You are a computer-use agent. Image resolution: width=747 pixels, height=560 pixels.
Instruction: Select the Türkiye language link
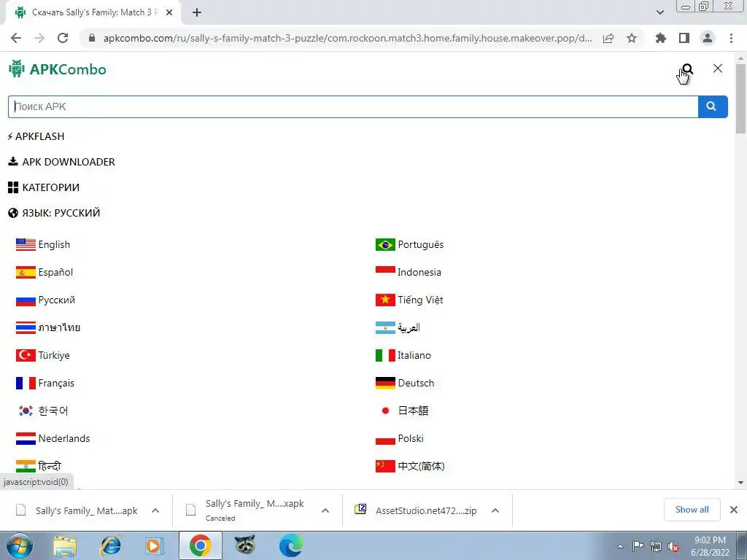coord(54,355)
